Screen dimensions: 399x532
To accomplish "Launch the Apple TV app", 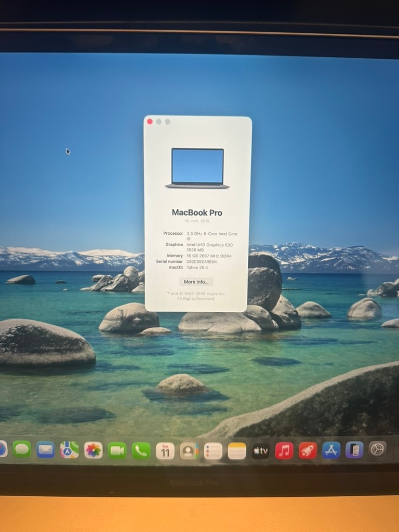I will tap(261, 451).
